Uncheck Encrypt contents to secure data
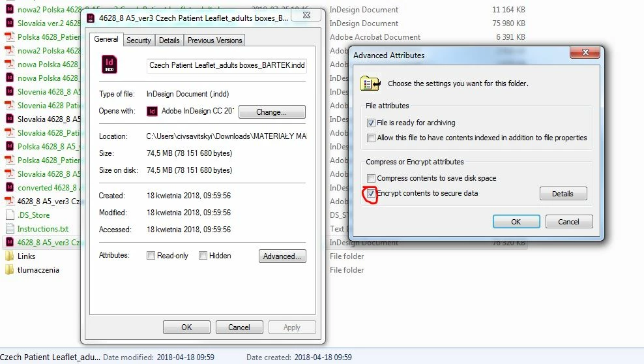644x364 pixels. [x=371, y=194]
